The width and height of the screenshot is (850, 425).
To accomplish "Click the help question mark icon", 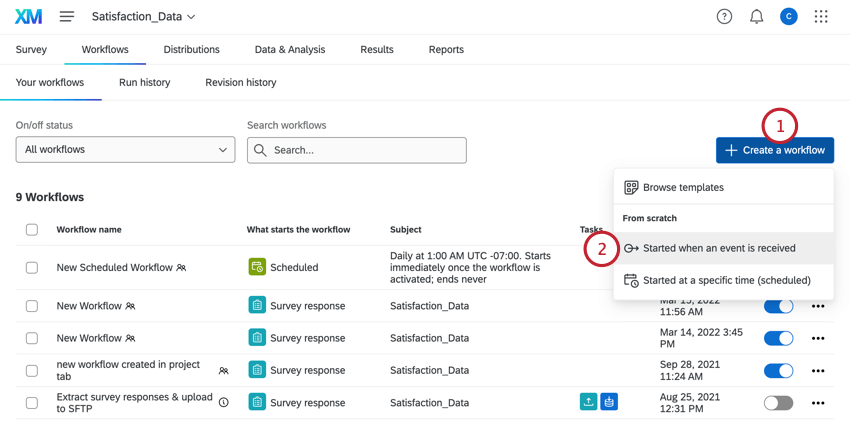I will pos(724,17).
